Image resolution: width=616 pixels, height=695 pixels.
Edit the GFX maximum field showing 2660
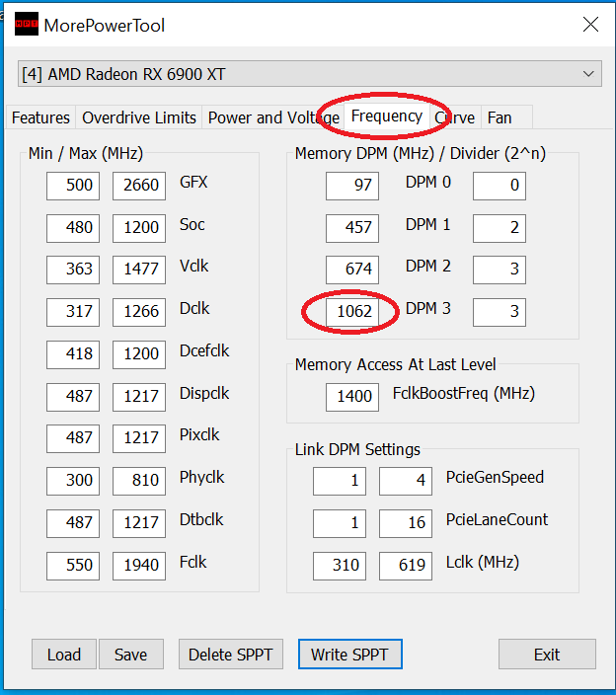[x=139, y=186]
